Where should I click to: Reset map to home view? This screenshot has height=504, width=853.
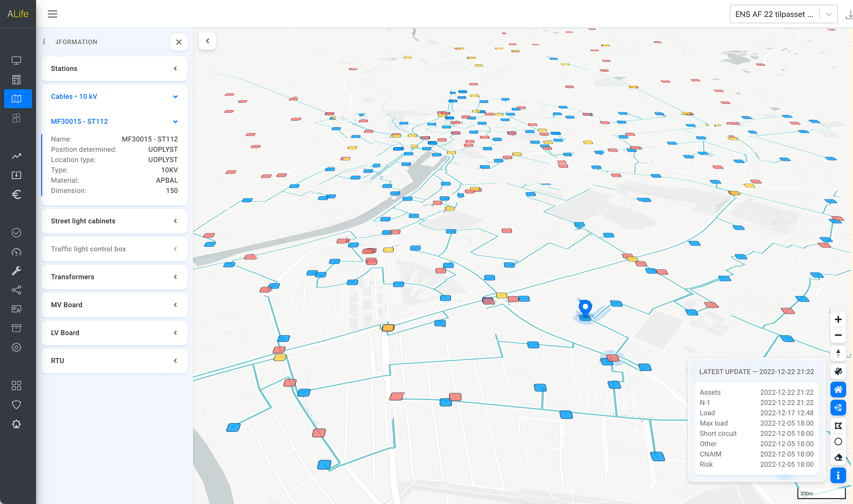[x=838, y=390]
